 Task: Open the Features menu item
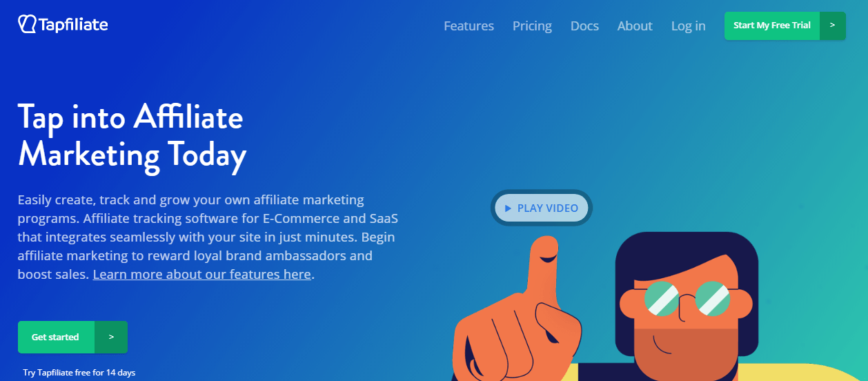tap(468, 26)
